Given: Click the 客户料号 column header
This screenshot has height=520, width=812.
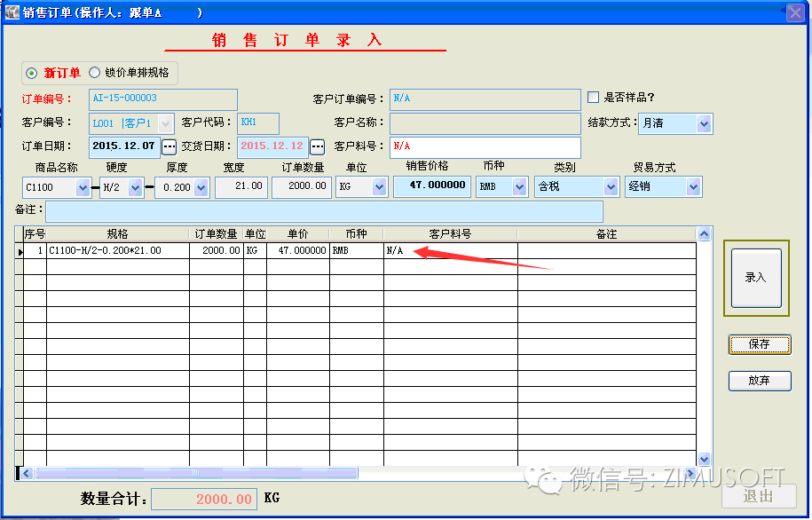Looking at the screenshot, I should pos(450,234).
